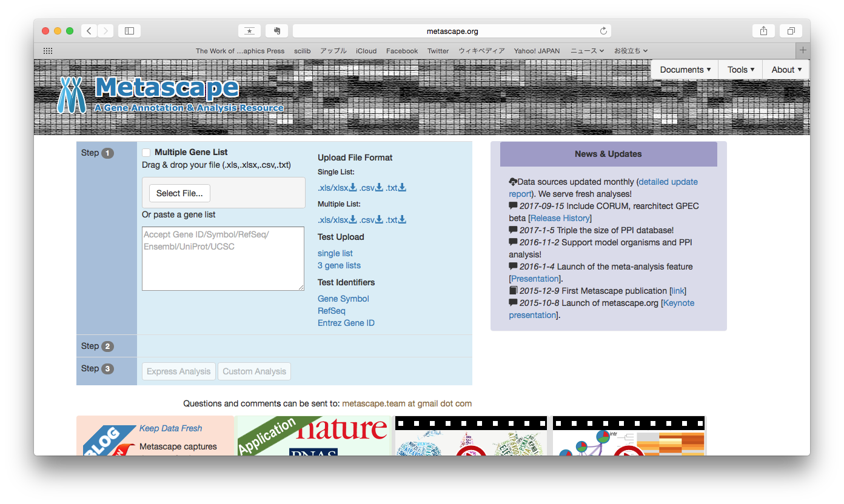Viewport: 844px width, 504px height.
Task: Open the Twitter bookmark
Action: 438,51
